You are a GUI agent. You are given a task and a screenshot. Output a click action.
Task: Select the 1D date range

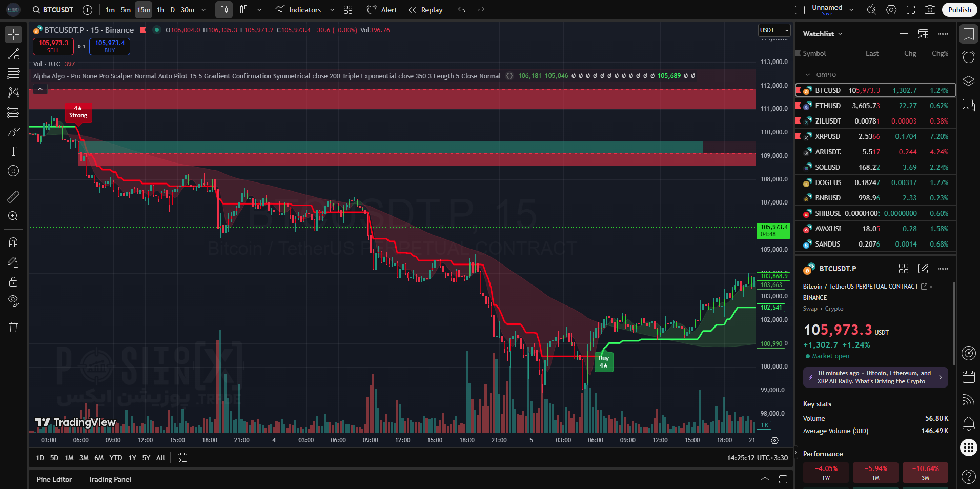40,458
